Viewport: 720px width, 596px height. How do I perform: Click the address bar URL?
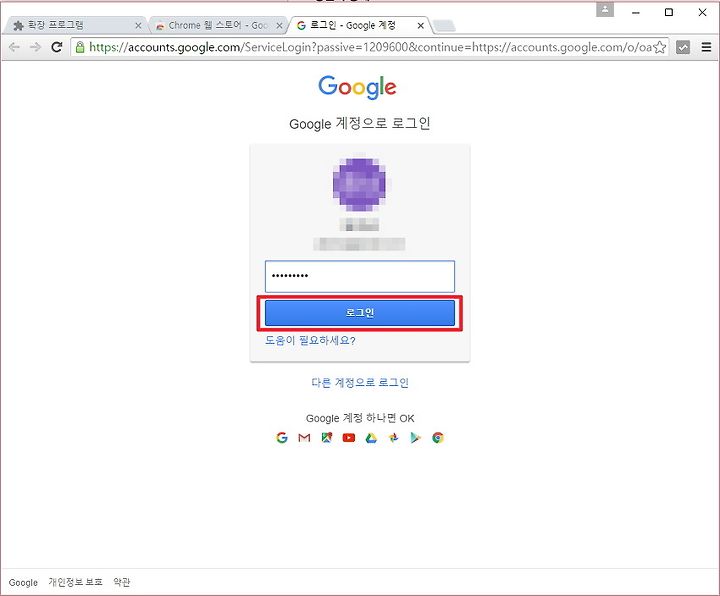point(370,47)
